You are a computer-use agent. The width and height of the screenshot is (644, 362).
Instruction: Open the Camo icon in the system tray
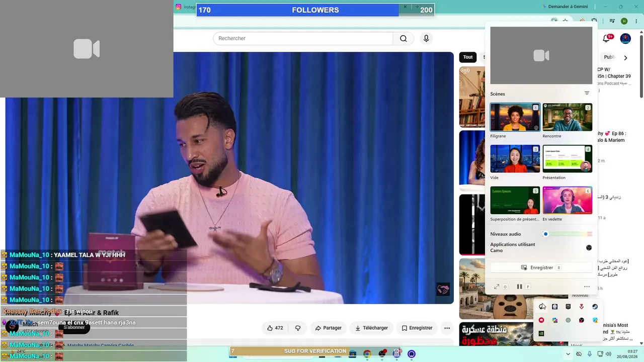(541, 307)
